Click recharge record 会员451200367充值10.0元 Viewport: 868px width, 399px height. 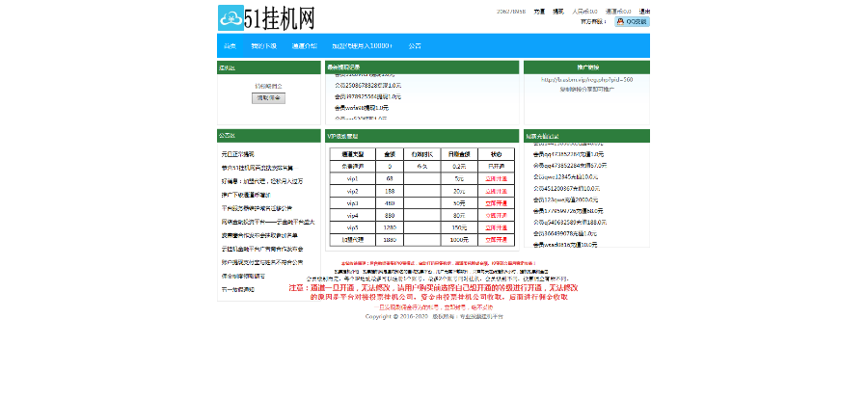(567, 188)
